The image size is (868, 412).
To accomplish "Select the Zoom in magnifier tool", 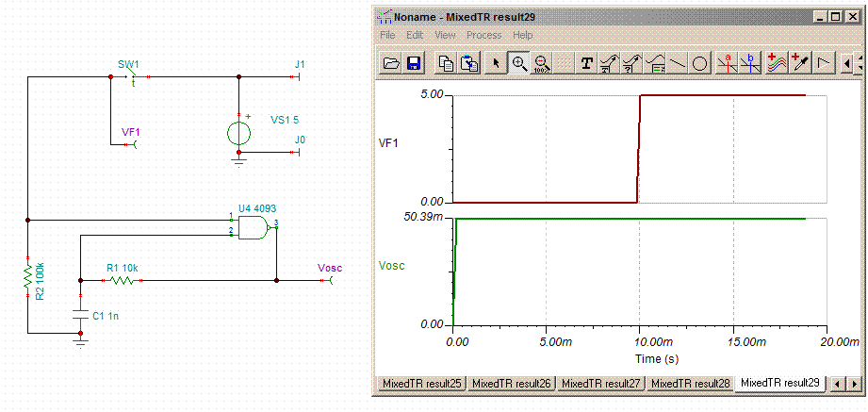I will pos(518,64).
